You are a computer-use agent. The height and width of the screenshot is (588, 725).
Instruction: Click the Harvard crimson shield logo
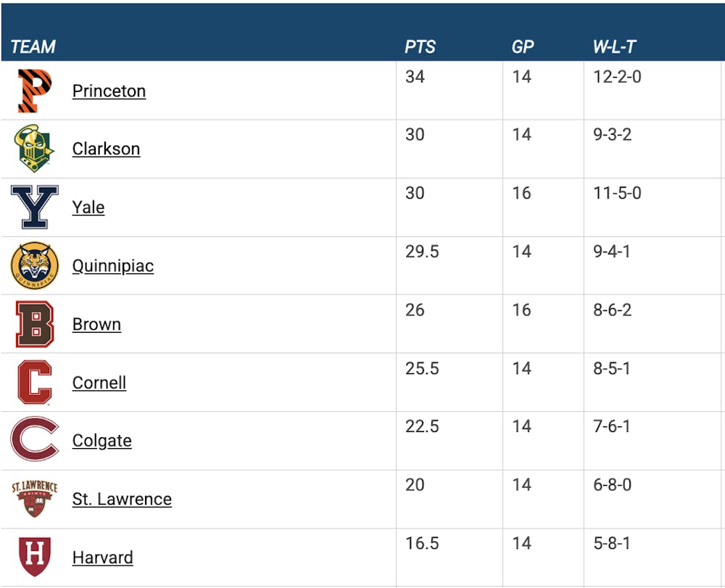34,557
